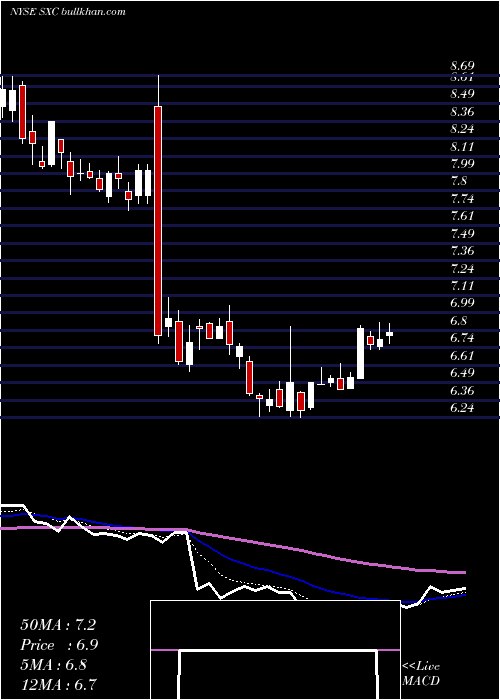Click the Price : 6.9 reading
This screenshot has width=500, height=700.
59,645
